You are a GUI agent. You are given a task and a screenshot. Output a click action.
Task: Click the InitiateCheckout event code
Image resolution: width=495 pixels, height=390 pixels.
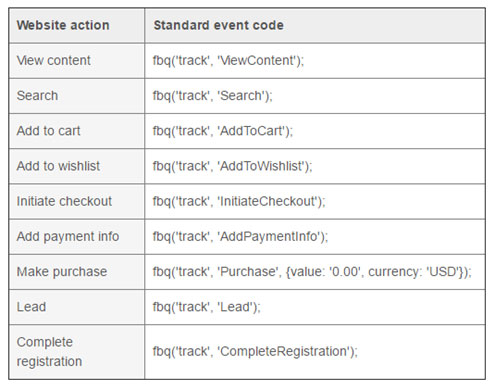[239, 202]
